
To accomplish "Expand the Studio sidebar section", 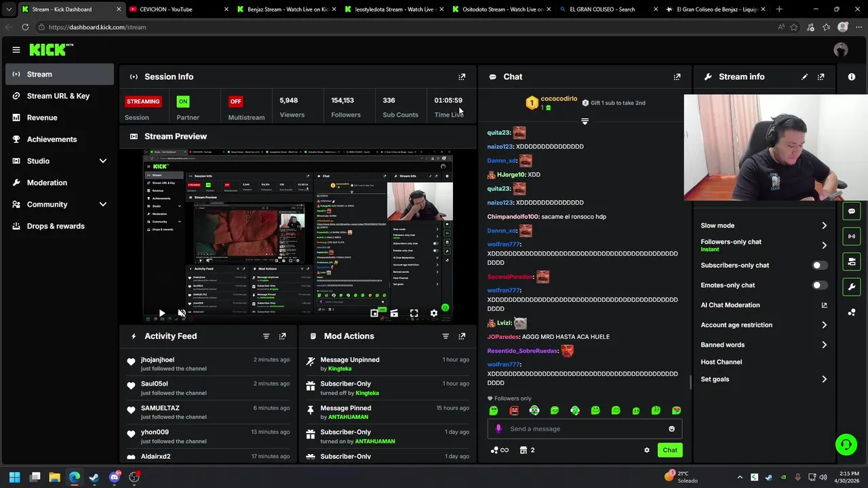I will click(103, 161).
